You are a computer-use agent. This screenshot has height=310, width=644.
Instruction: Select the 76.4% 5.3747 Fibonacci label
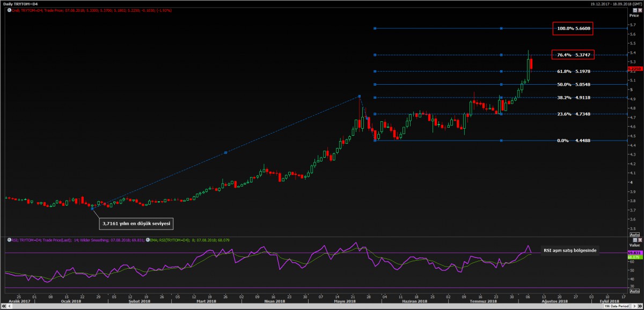coord(573,55)
